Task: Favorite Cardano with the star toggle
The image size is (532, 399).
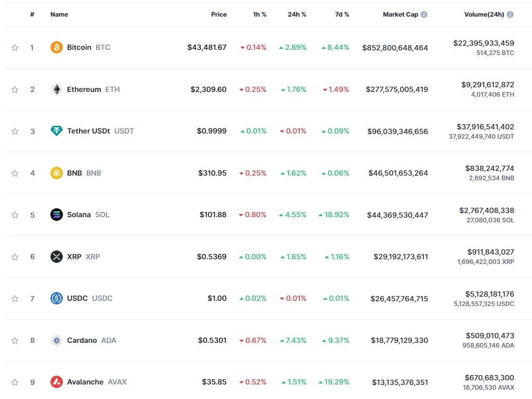Action: click(15, 340)
